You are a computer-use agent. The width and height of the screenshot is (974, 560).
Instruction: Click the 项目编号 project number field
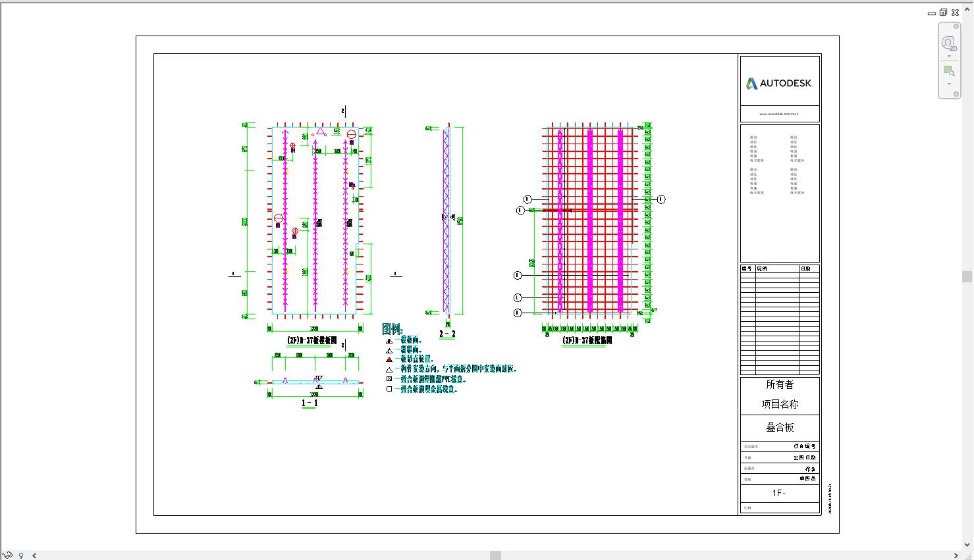[805, 446]
